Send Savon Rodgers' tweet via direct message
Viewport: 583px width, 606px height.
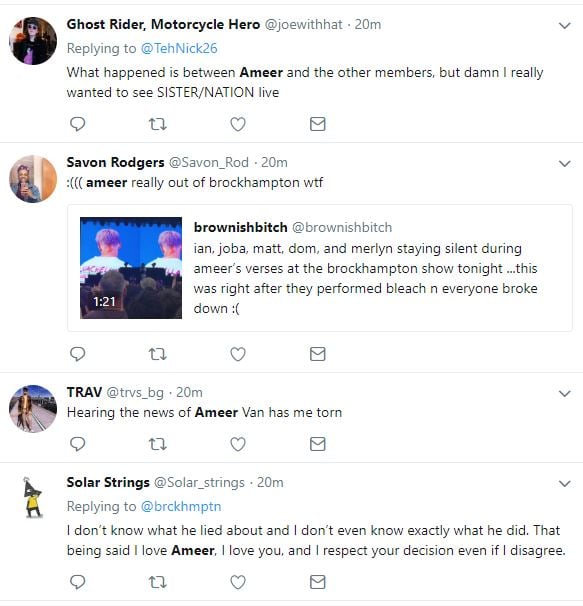click(x=317, y=354)
